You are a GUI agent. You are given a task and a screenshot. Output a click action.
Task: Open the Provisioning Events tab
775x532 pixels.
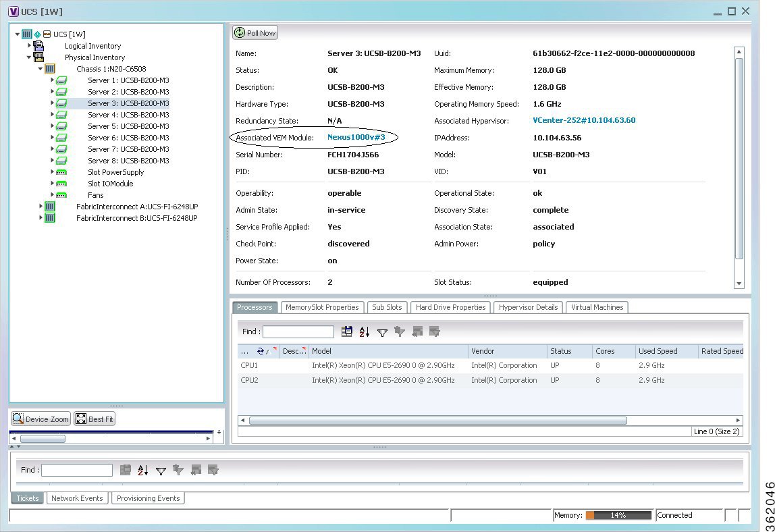pyautogui.click(x=149, y=498)
